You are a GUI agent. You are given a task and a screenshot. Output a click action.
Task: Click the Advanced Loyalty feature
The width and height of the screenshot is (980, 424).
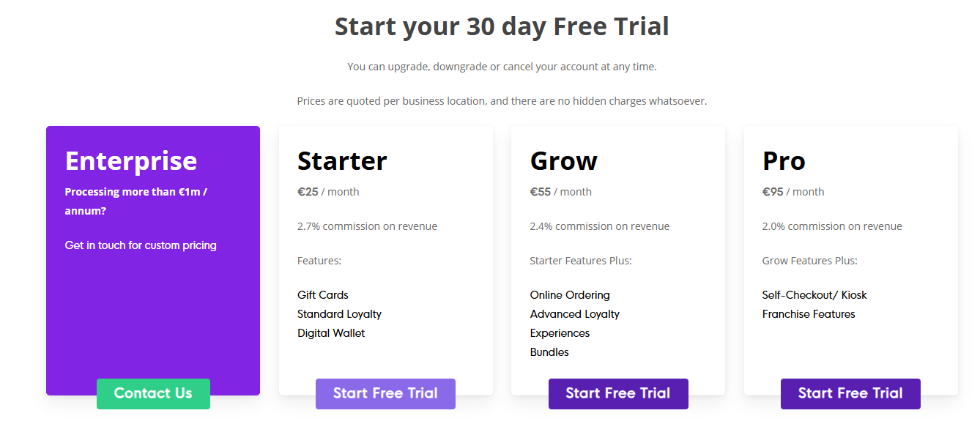pos(575,314)
